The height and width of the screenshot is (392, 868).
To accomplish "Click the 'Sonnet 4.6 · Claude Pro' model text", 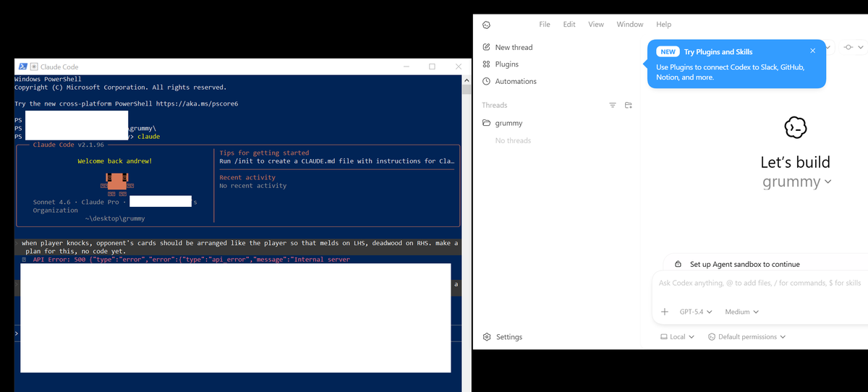I will [76, 203].
